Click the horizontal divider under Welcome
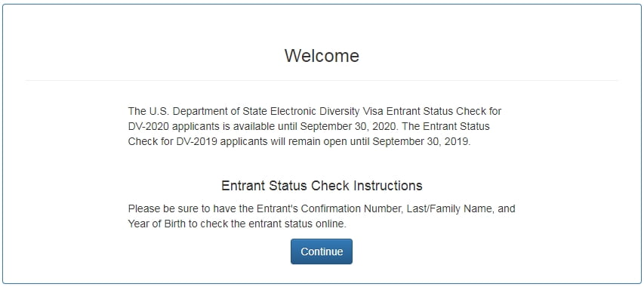Image resolution: width=644 pixels, height=287 pixels. (x=322, y=81)
